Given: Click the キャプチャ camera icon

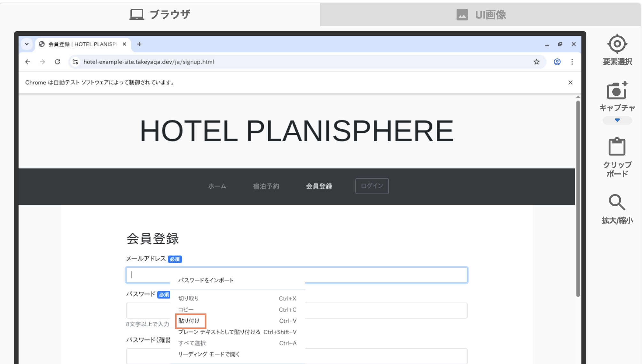Looking at the screenshot, I should point(617,91).
